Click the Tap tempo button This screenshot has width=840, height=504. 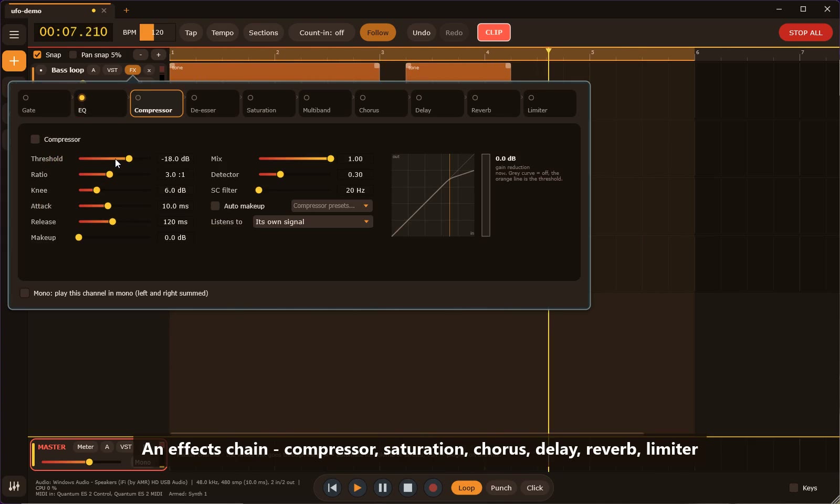[x=191, y=33]
